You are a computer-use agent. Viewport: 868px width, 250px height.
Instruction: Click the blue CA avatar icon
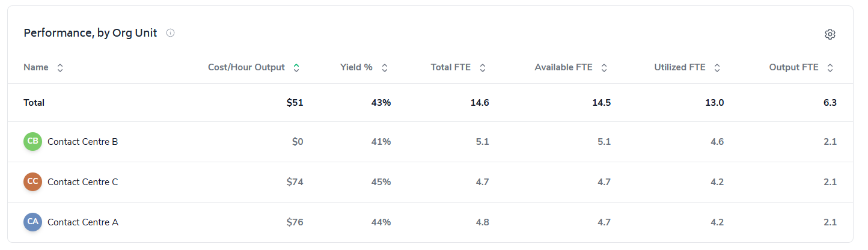point(32,222)
